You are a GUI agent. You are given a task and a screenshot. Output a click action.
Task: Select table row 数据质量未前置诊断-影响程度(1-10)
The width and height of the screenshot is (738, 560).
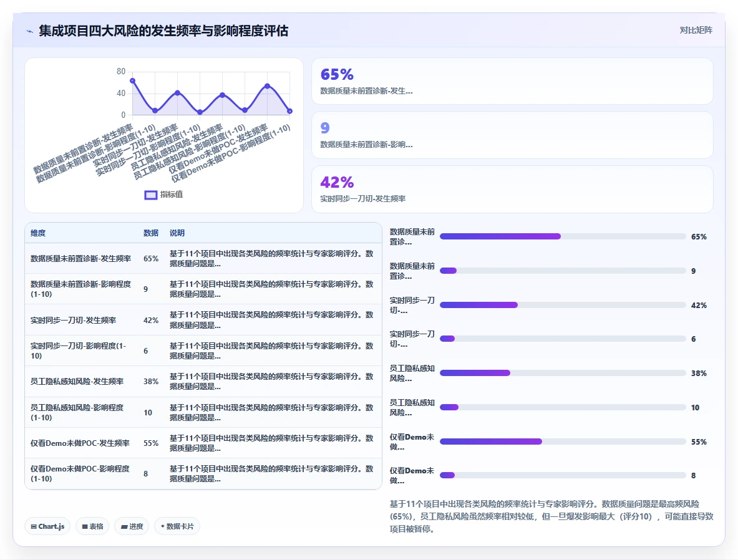(x=203, y=289)
